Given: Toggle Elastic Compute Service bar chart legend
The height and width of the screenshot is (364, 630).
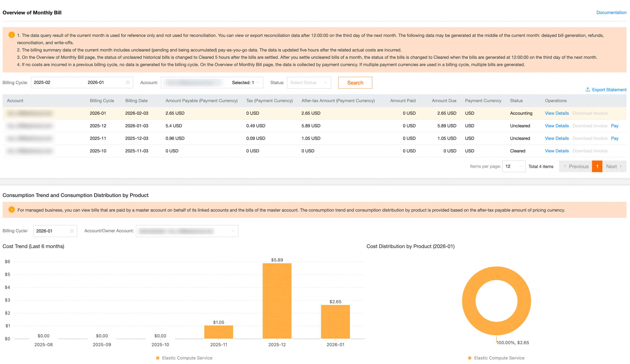Looking at the screenshot, I should [184, 358].
